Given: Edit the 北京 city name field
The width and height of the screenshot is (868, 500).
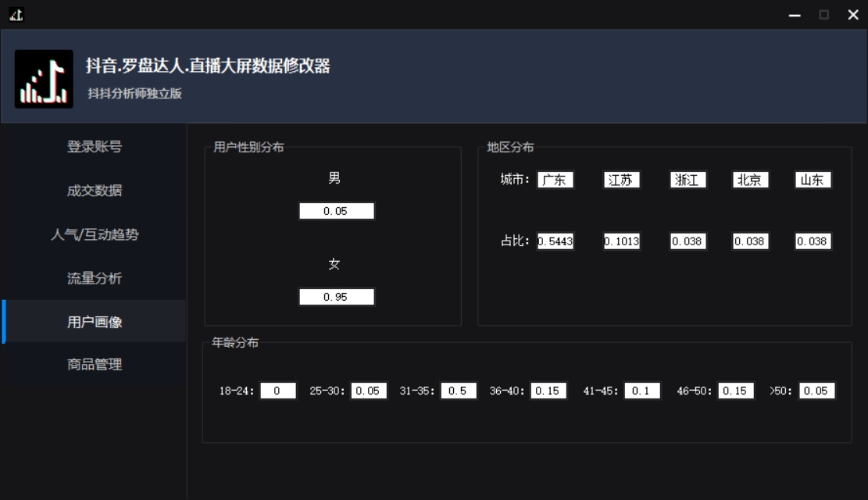Looking at the screenshot, I should [749, 179].
